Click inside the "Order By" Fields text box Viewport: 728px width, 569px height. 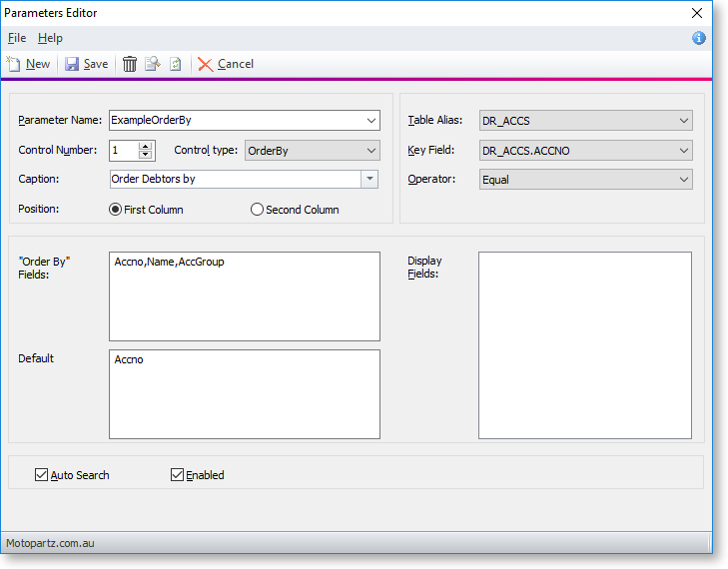pos(245,296)
